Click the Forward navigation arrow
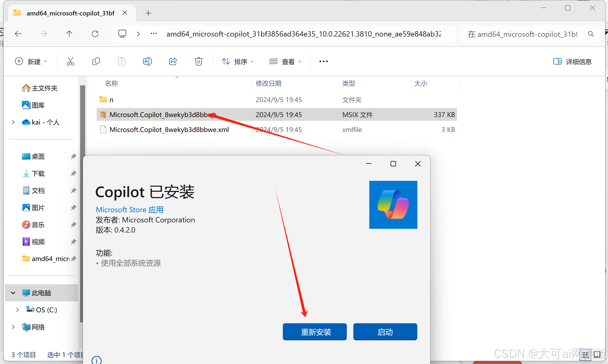The width and height of the screenshot is (608, 364). click(x=44, y=34)
